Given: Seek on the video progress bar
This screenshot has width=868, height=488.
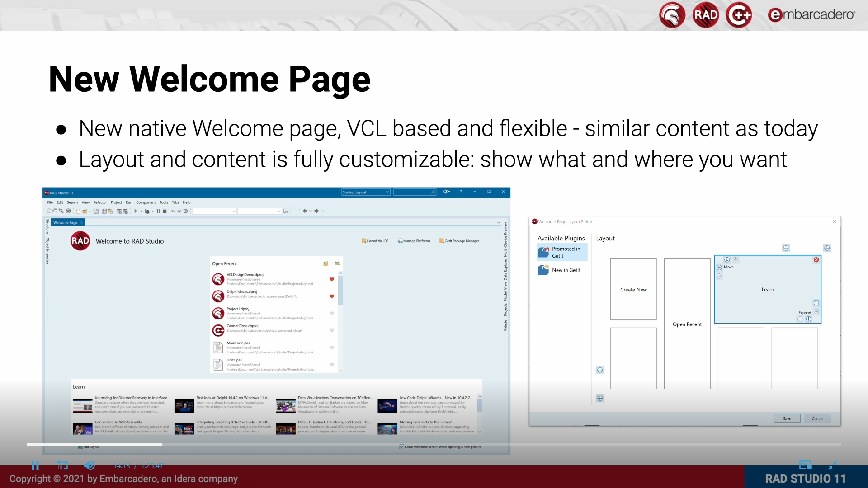Looking at the screenshot, I should (434, 444).
